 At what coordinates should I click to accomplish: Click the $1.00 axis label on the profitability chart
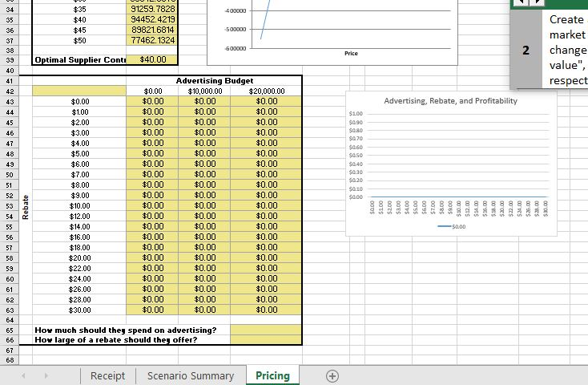coord(356,113)
